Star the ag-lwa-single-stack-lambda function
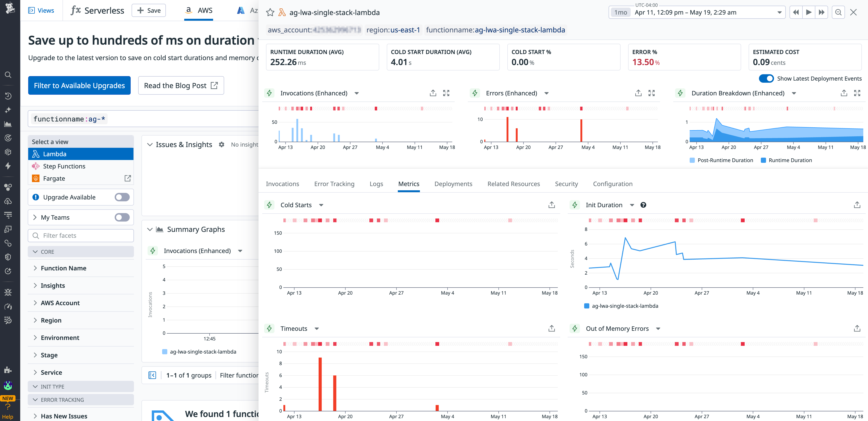This screenshot has width=868, height=421. point(270,12)
